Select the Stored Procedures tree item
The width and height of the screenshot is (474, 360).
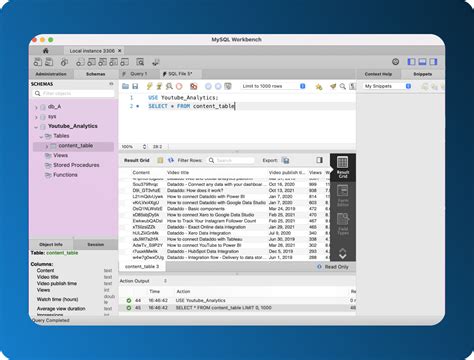[x=76, y=165]
